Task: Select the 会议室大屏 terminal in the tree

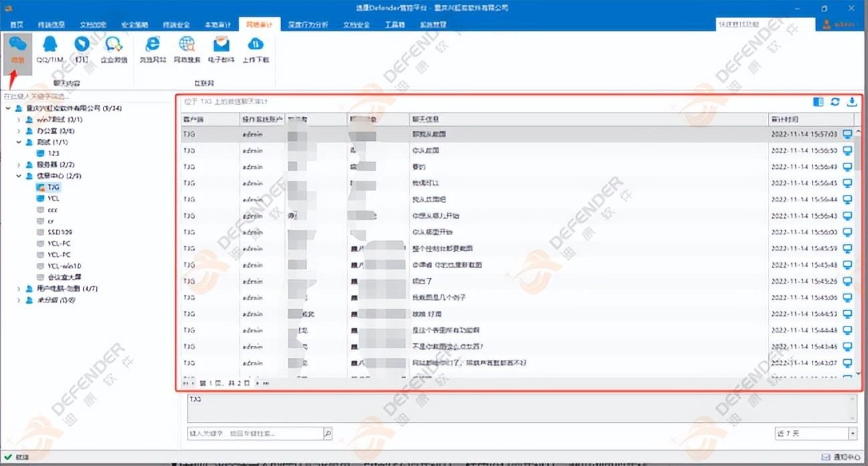Action: (x=59, y=278)
